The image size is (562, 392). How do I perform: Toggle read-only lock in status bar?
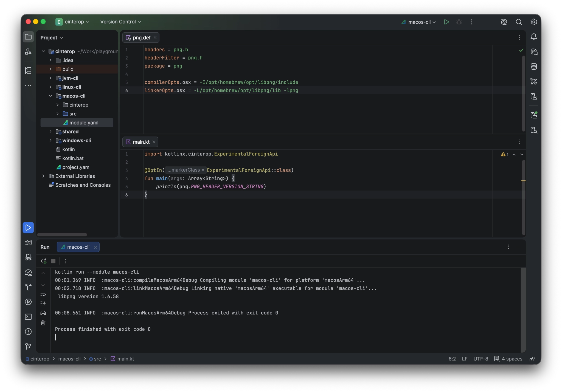coord(532,359)
